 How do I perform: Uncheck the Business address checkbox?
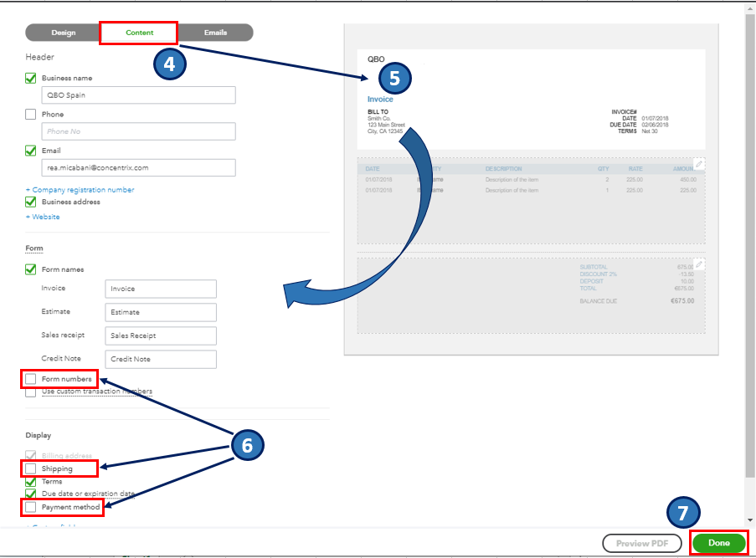pyautogui.click(x=31, y=202)
